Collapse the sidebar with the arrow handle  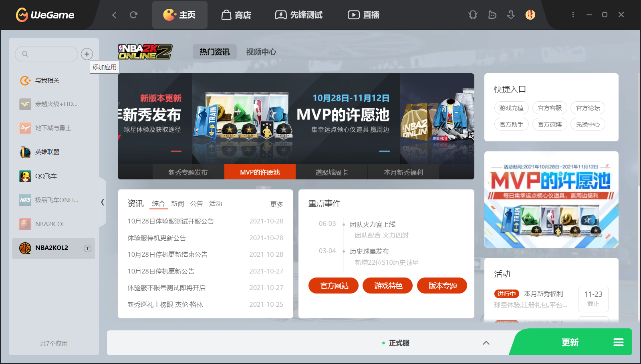pyautogui.click(x=103, y=202)
